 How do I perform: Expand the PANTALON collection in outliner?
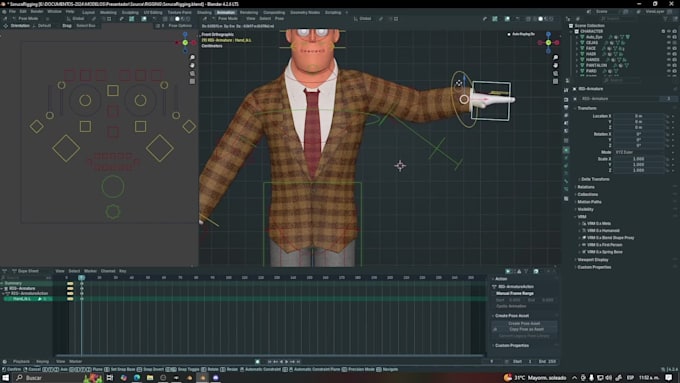(577, 65)
